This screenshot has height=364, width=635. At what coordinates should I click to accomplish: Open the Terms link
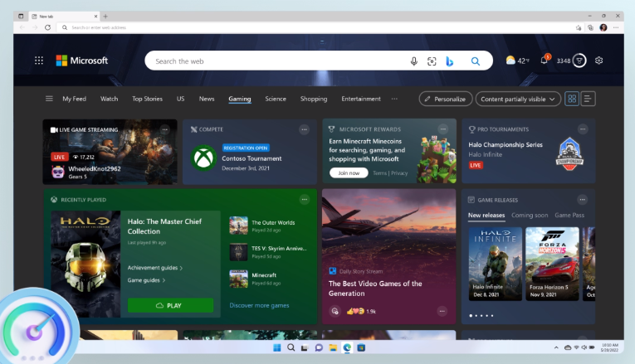(x=379, y=173)
